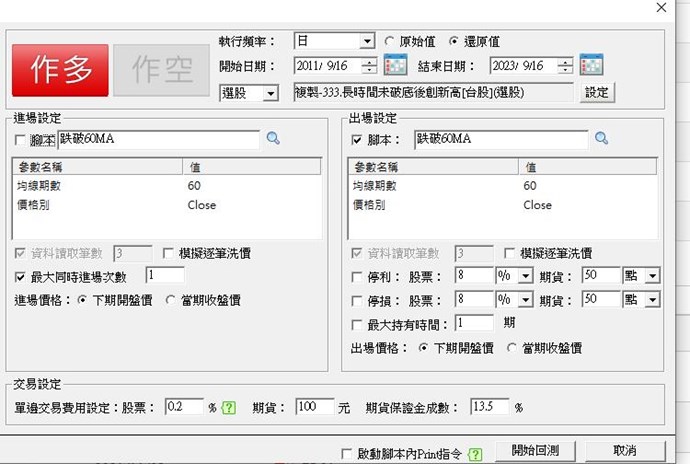The height and width of the screenshot is (464, 690).
Task: Click 停利 期貨 value field
Action: coord(601,275)
